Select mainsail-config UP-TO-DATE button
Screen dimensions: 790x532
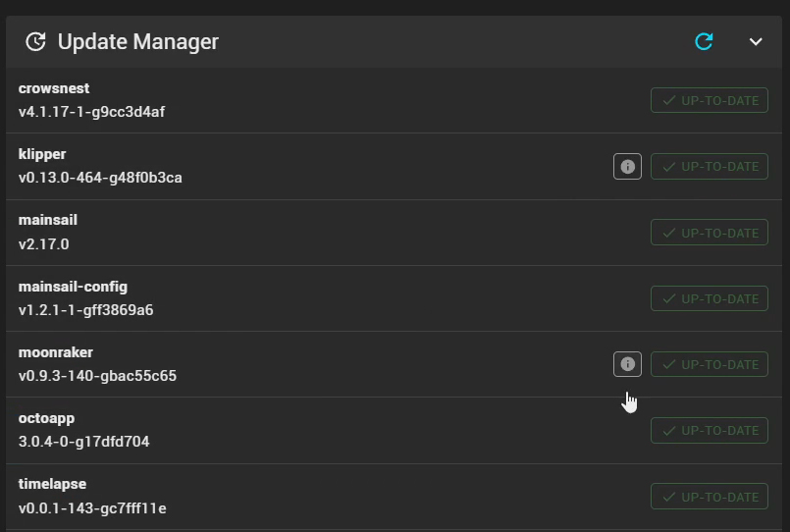click(x=709, y=298)
